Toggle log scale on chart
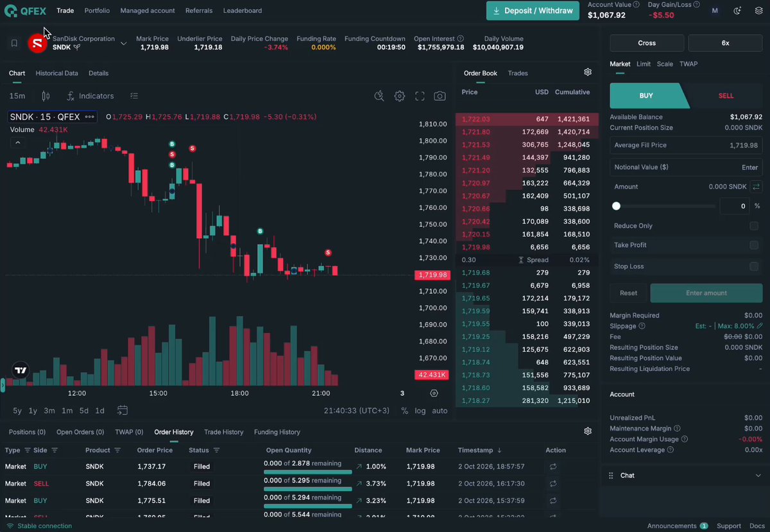The width and height of the screenshot is (770, 532). 420,411
